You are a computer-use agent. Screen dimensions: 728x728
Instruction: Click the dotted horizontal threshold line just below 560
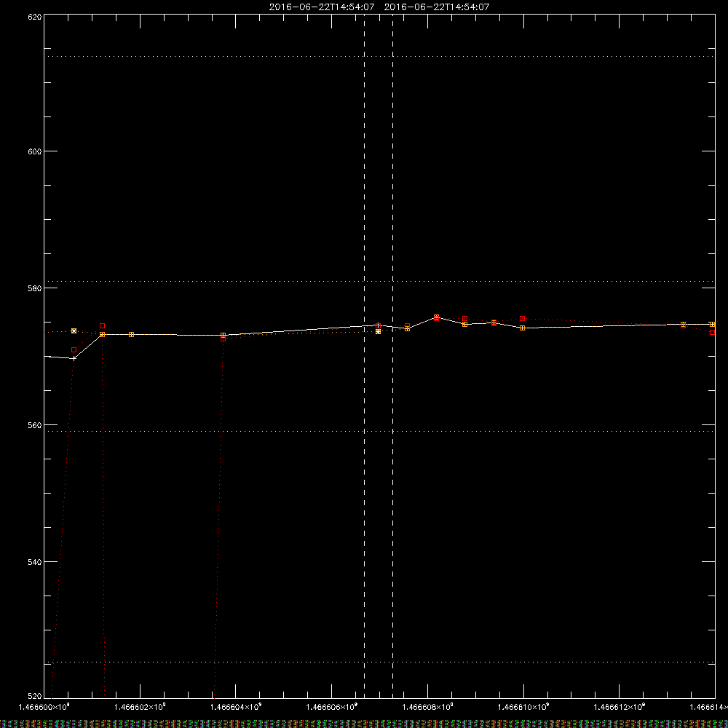pyautogui.click(x=379, y=431)
